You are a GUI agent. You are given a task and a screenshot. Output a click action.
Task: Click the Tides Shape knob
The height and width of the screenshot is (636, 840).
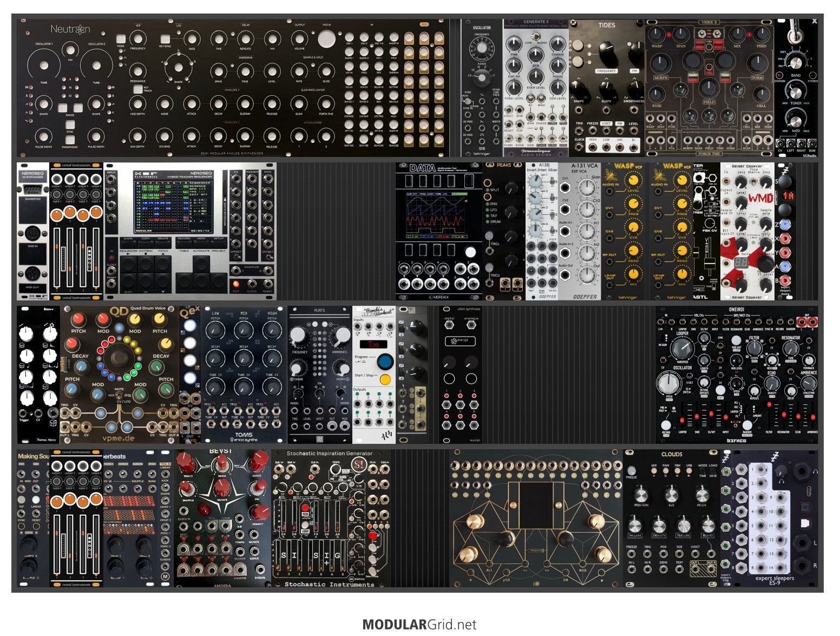pyautogui.click(x=579, y=89)
